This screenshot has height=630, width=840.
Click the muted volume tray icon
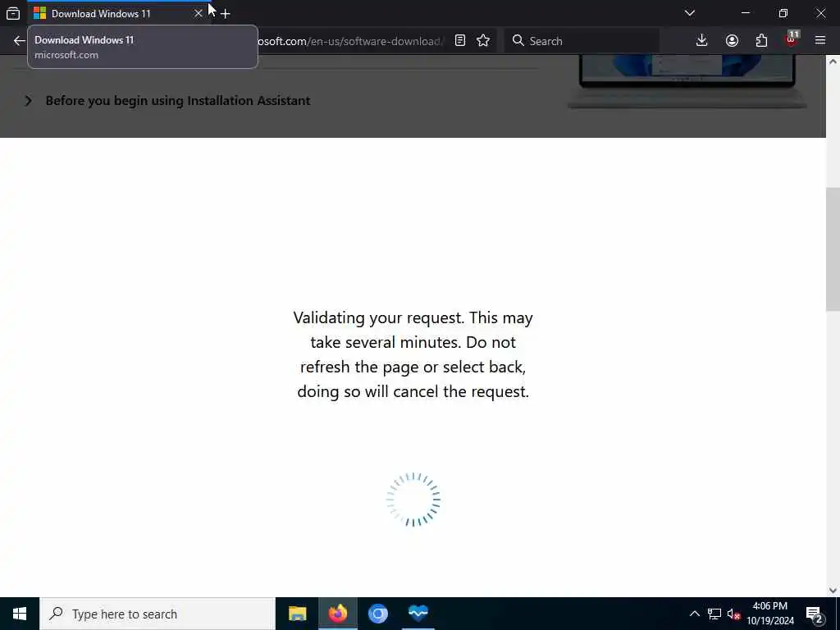click(733, 614)
